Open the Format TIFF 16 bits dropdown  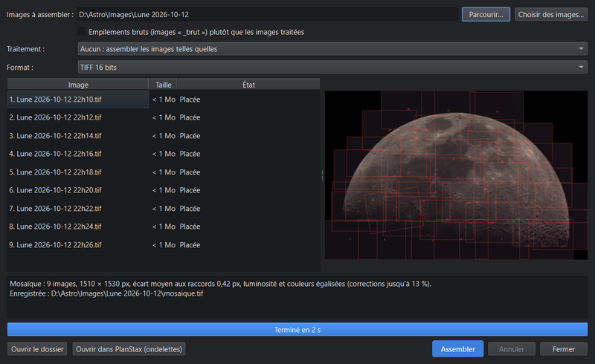coord(332,67)
